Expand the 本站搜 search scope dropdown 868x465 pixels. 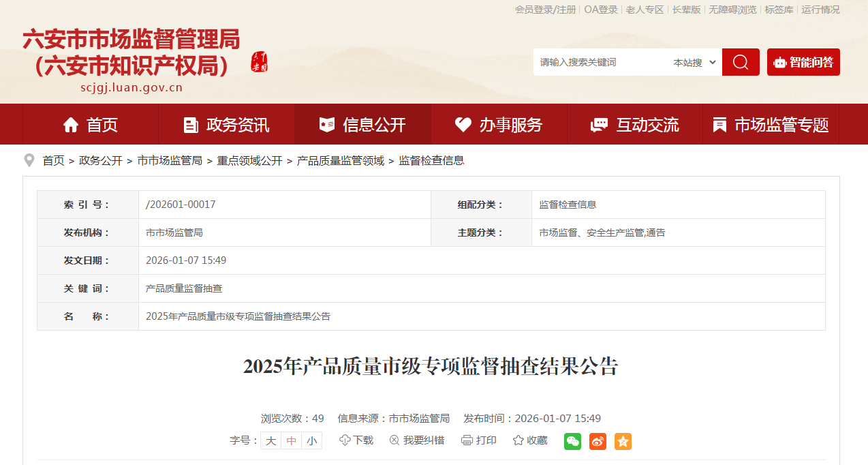(694, 62)
